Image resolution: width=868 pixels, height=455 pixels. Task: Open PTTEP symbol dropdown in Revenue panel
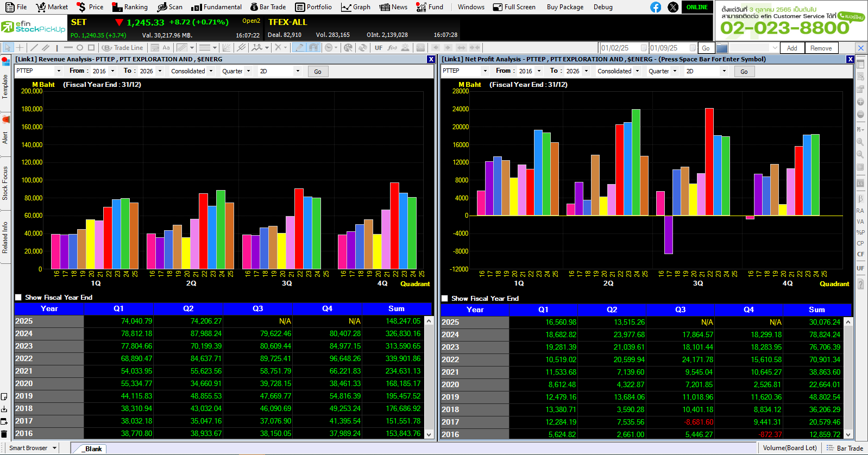59,71
